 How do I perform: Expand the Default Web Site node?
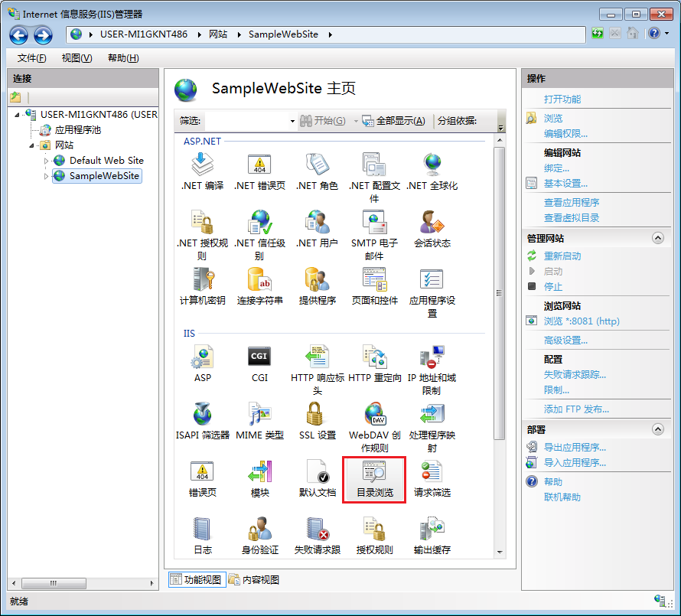(46, 161)
